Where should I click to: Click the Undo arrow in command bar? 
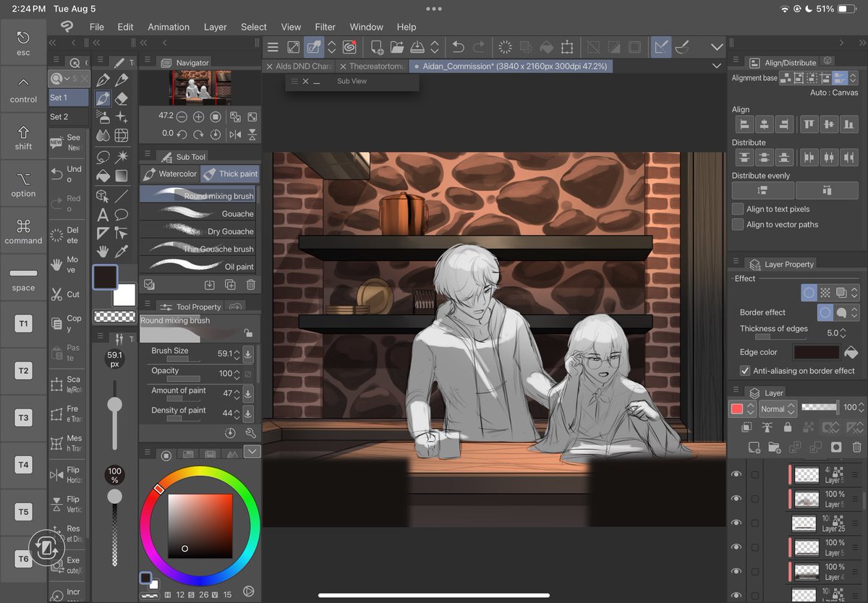458,47
